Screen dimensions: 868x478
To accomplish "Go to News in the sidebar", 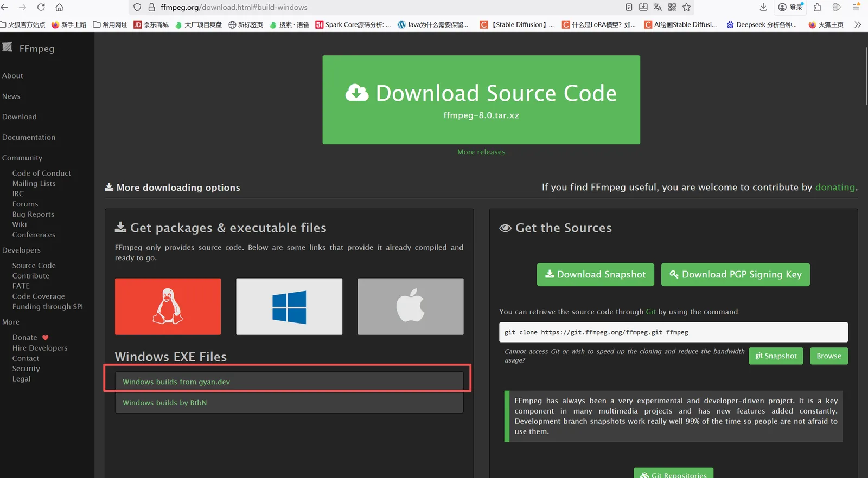I will coord(11,96).
